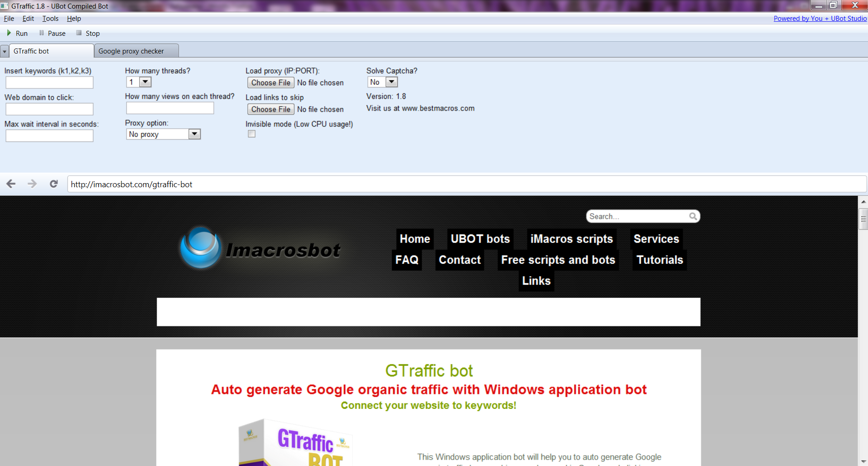The height and width of the screenshot is (466, 868).
Task: Click the vertical scrollbar thumb
Action: (x=863, y=219)
